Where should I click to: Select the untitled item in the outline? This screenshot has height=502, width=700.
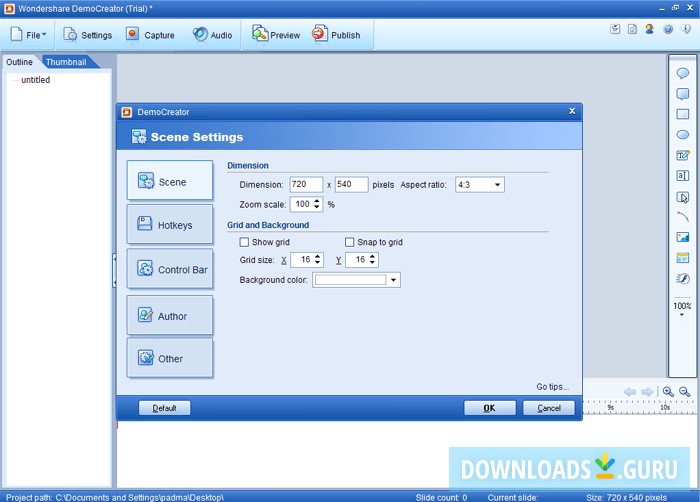coord(35,79)
